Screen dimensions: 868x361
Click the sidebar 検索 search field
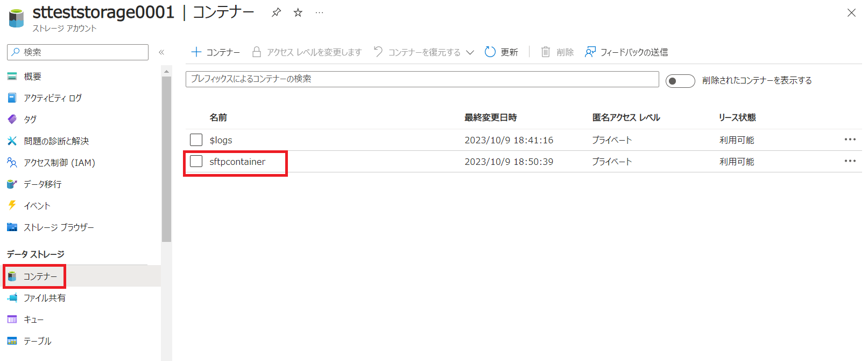77,52
